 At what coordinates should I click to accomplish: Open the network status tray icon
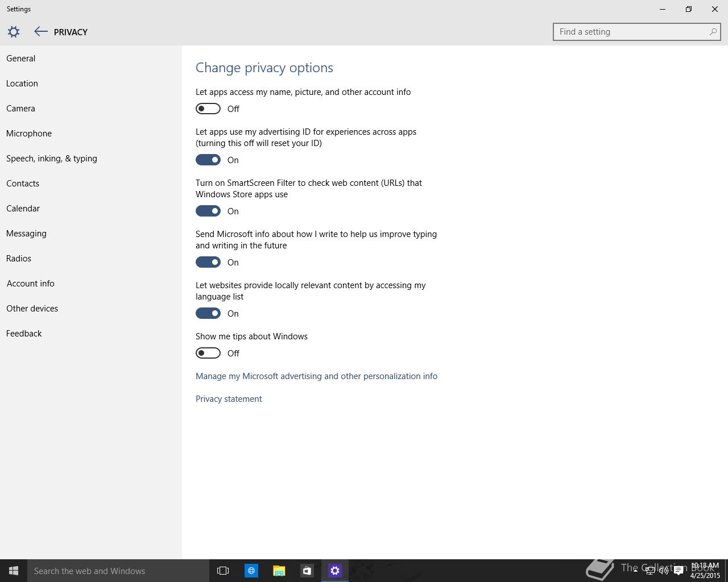[x=650, y=571]
